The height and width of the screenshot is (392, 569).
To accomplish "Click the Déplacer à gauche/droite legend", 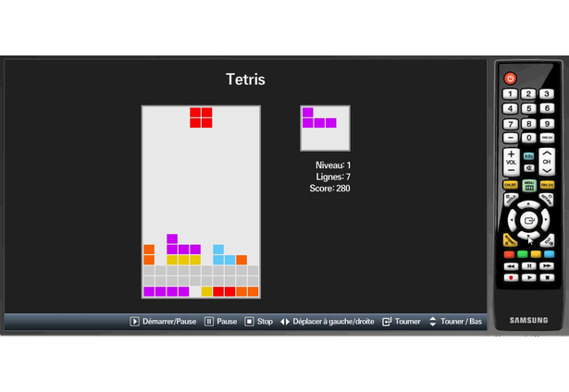I will click(328, 322).
